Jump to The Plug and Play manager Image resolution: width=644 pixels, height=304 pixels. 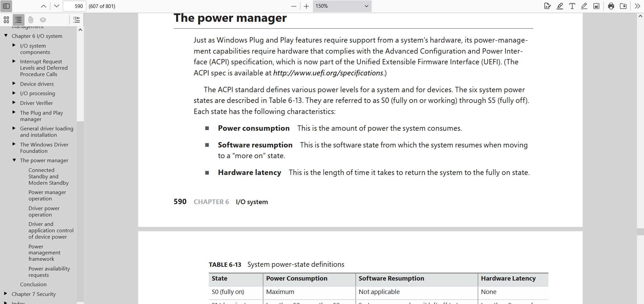(42, 116)
